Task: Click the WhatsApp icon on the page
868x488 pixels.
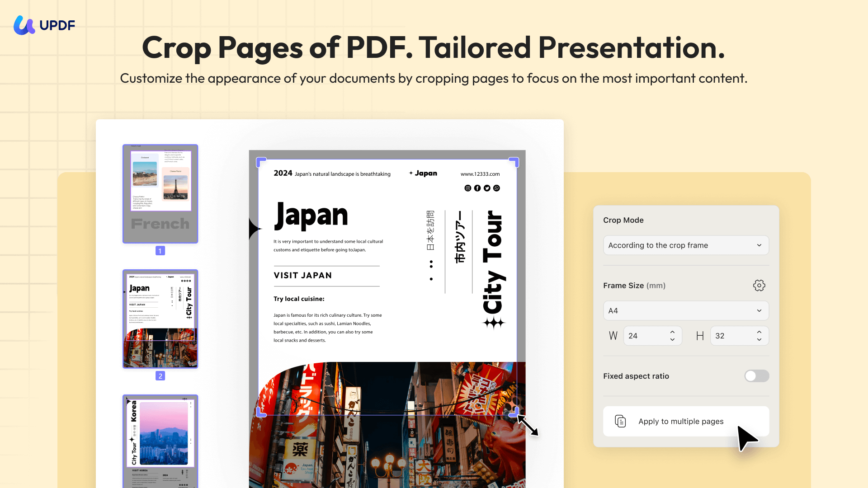Action: 496,188
